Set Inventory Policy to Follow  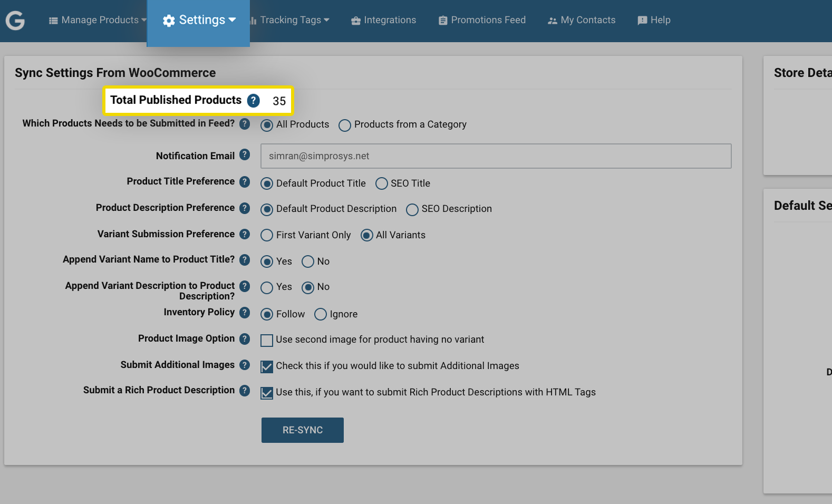click(x=267, y=314)
